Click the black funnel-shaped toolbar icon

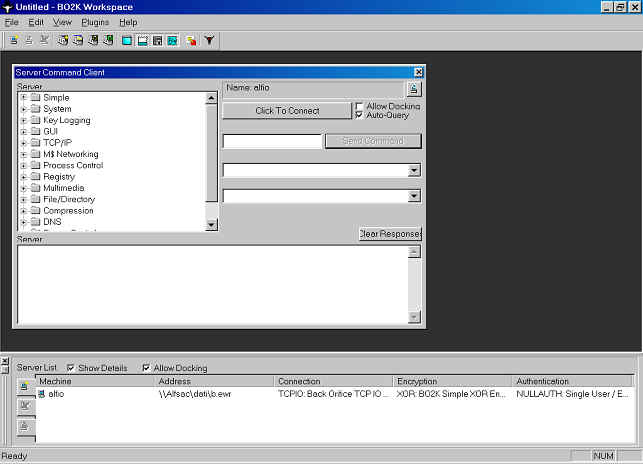[x=210, y=40]
